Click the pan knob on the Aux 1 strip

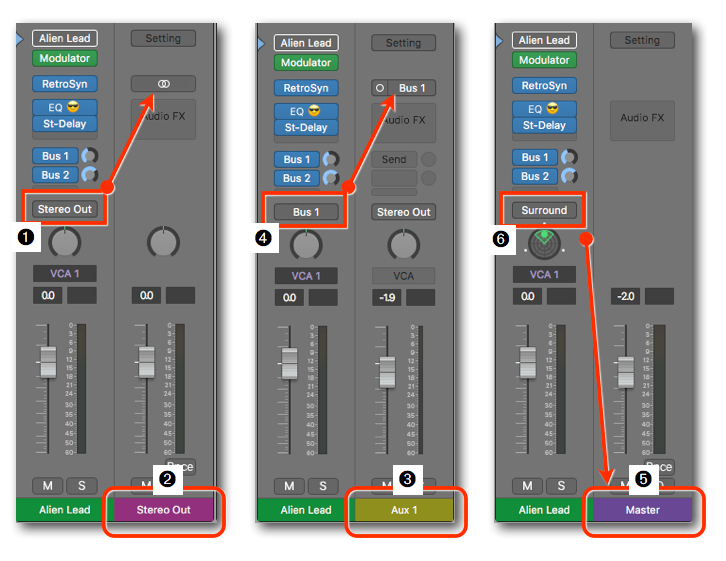[x=403, y=244]
